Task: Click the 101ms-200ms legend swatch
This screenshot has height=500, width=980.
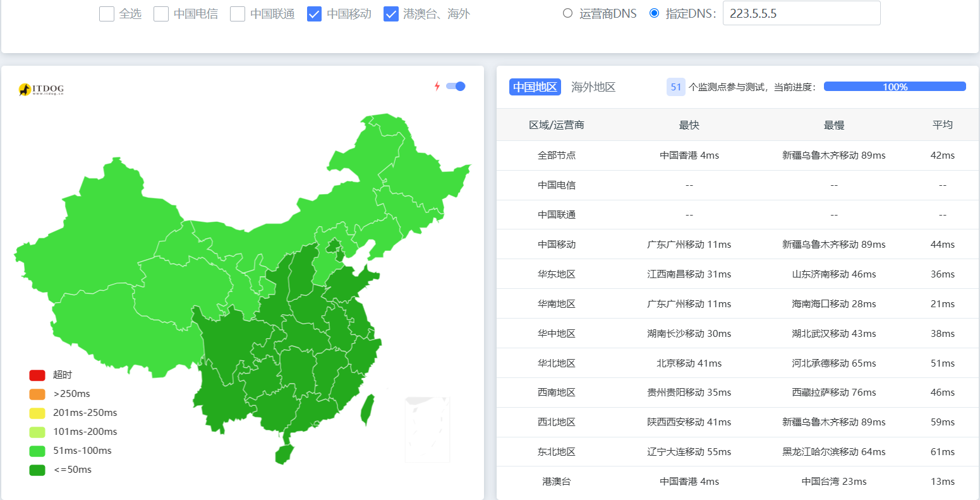Action: (37, 432)
